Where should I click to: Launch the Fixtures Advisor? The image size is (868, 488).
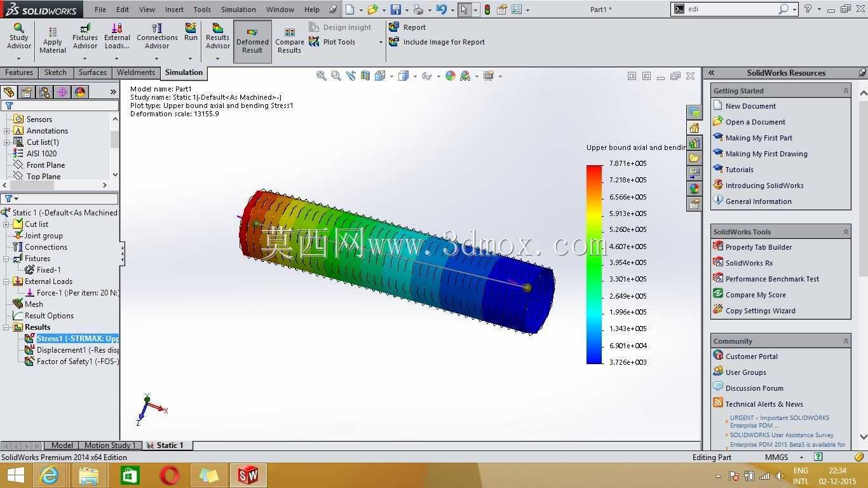click(85, 37)
